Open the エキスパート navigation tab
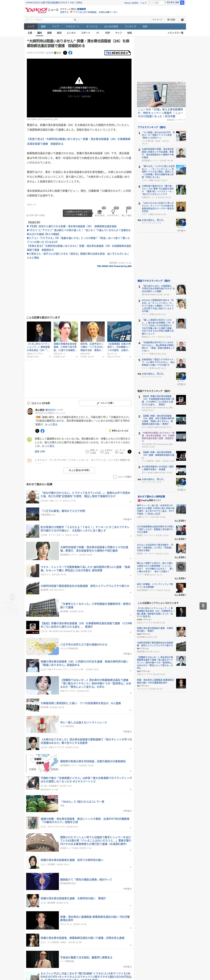 (72, 27)
